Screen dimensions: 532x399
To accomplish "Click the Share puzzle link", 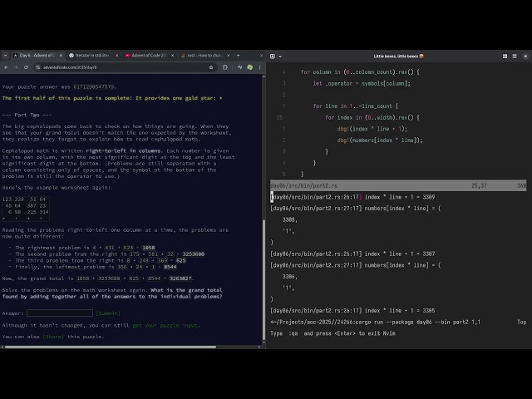I will [53, 337].
